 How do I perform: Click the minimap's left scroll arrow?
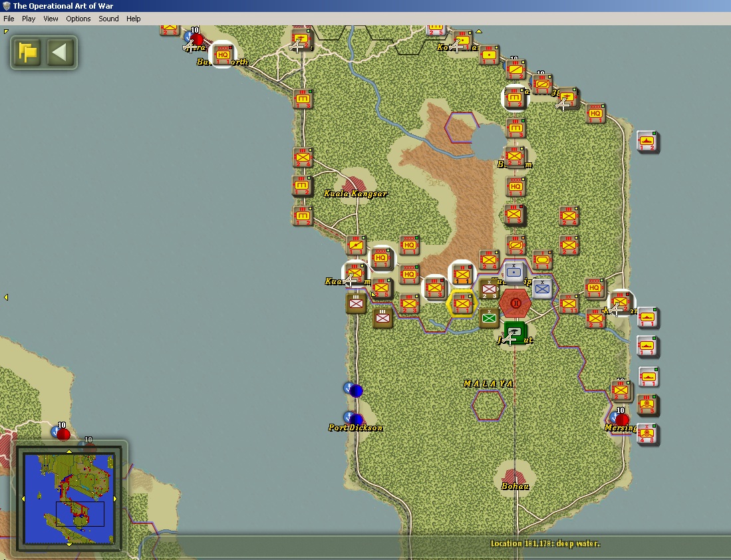coord(23,498)
